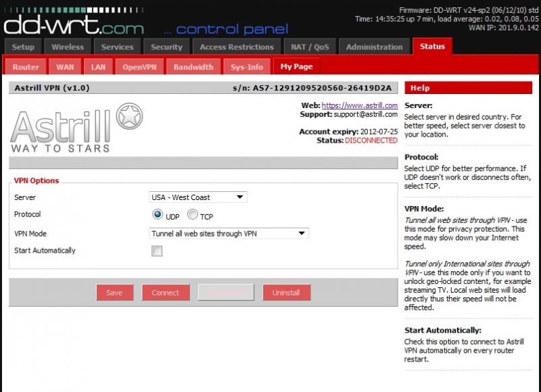Expand the VPN Mode dropdown
Viewport: 541px width, 392px height.
229,233
